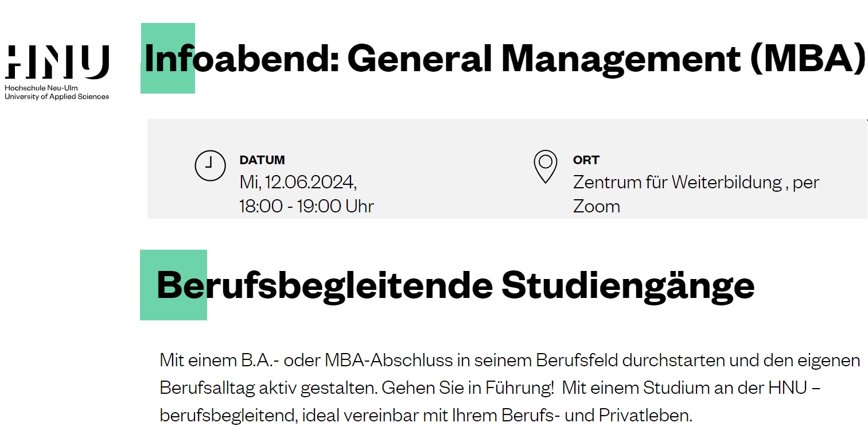
Task: Click the word Zoom under ORT
Action: [x=597, y=206]
